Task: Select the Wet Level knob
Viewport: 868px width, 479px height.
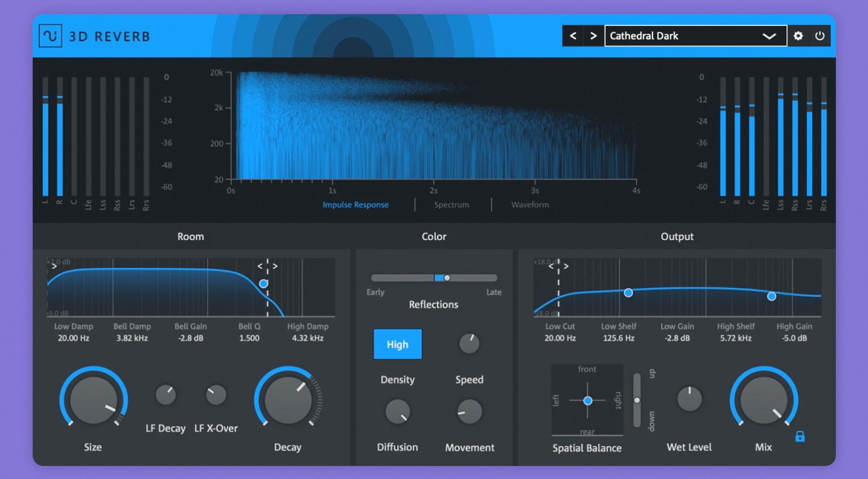Action: (x=689, y=399)
